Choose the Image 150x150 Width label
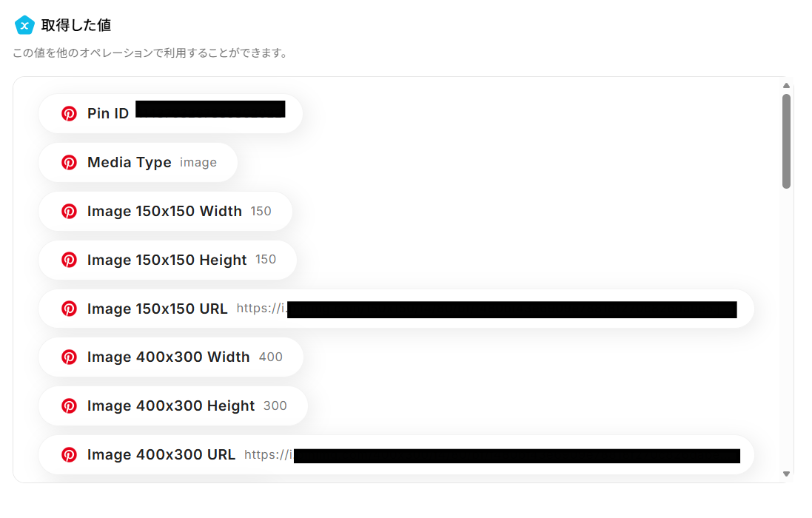 164,211
